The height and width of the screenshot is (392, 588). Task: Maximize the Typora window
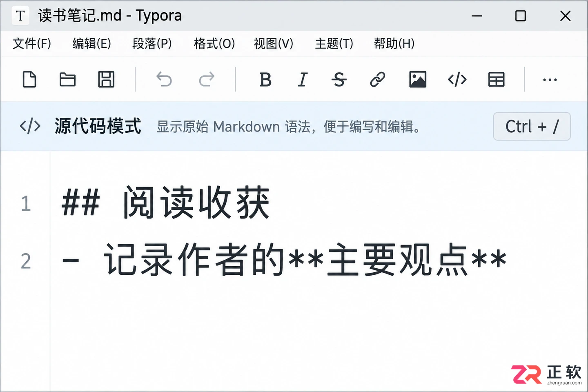[x=521, y=16]
